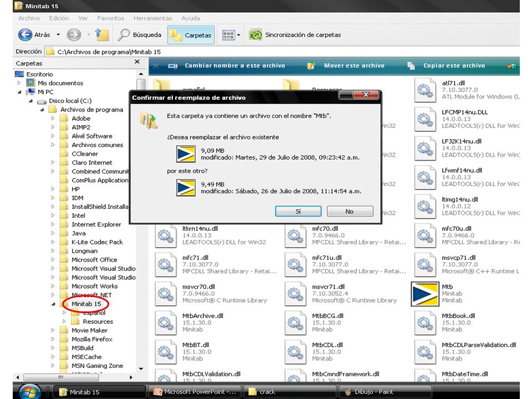
Task: Switch to Microsoft PowerPoint taskbar button
Action: 195,392
